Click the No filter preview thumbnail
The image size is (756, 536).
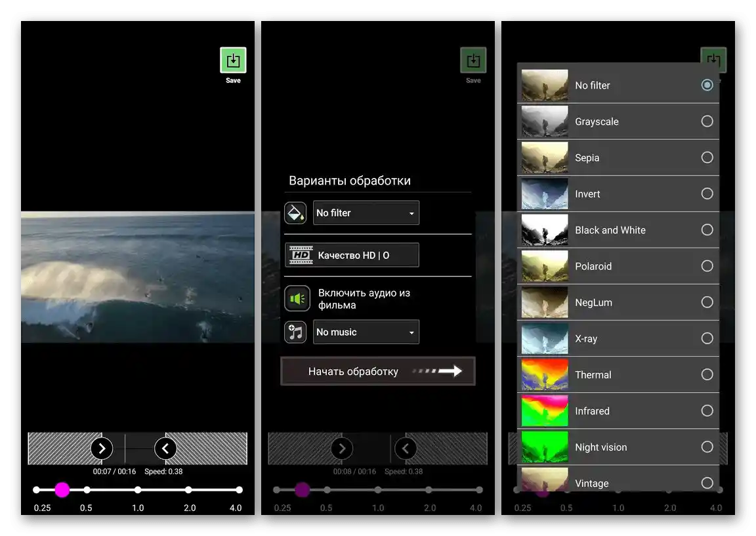(545, 85)
